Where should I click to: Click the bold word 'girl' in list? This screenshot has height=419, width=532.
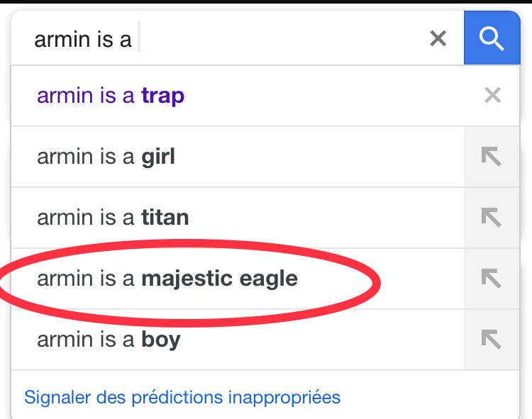pyautogui.click(x=158, y=157)
